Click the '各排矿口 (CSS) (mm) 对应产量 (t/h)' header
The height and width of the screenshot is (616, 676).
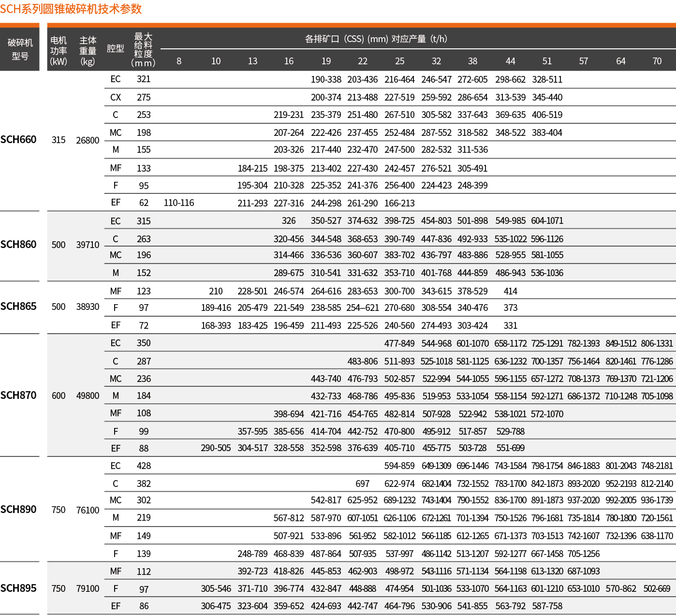376,39
